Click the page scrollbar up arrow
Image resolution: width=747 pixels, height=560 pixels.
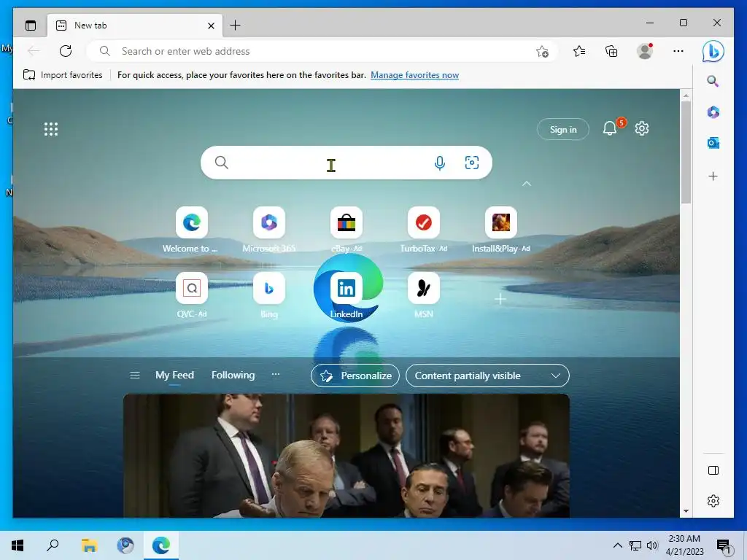[x=686, y=96]
